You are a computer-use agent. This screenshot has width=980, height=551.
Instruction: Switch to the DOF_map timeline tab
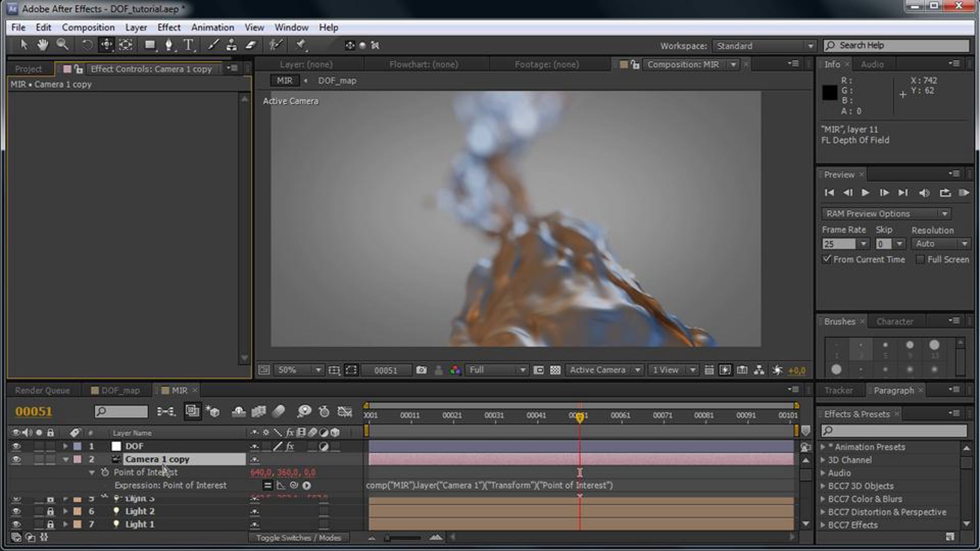116,391
